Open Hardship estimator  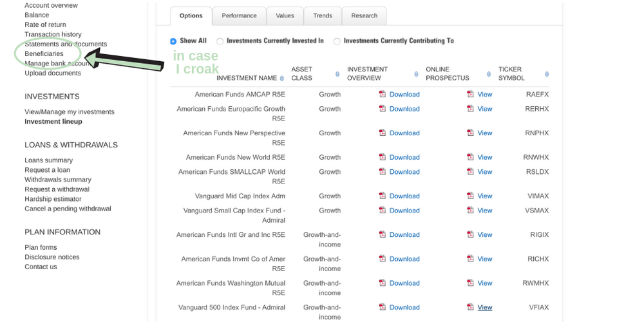pyautogui.click(x=53, y=199)
